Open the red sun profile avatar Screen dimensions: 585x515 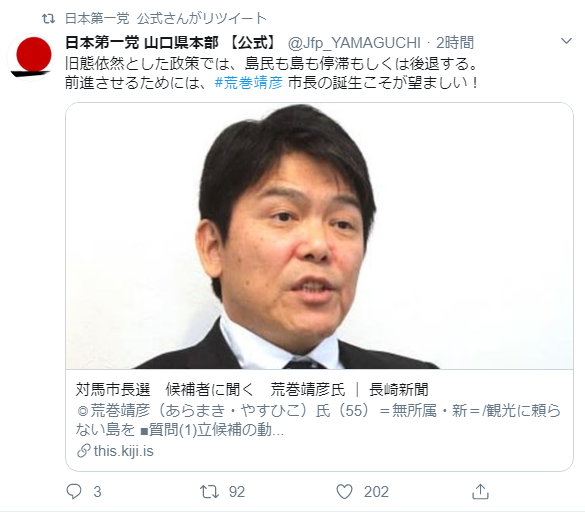[x=31, y=56]
